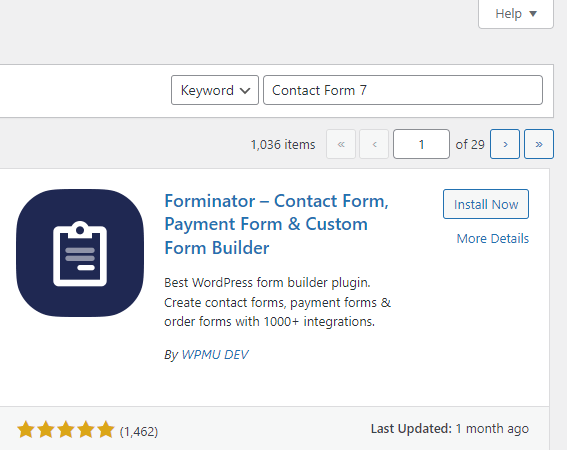The height and width of the screenshot is (450, 567).
Task: Click the Help dropdown arrow
Action: [x=533, y=14]
